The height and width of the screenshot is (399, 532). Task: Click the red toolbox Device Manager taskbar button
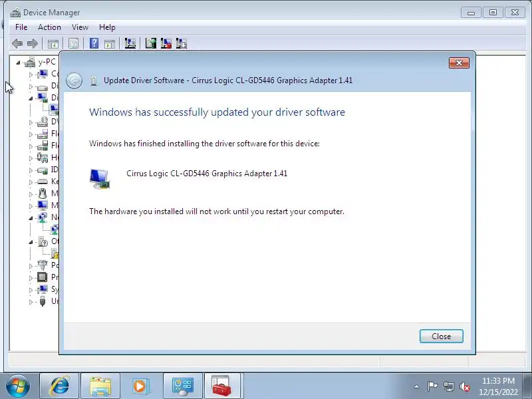(x=222, y=386)
